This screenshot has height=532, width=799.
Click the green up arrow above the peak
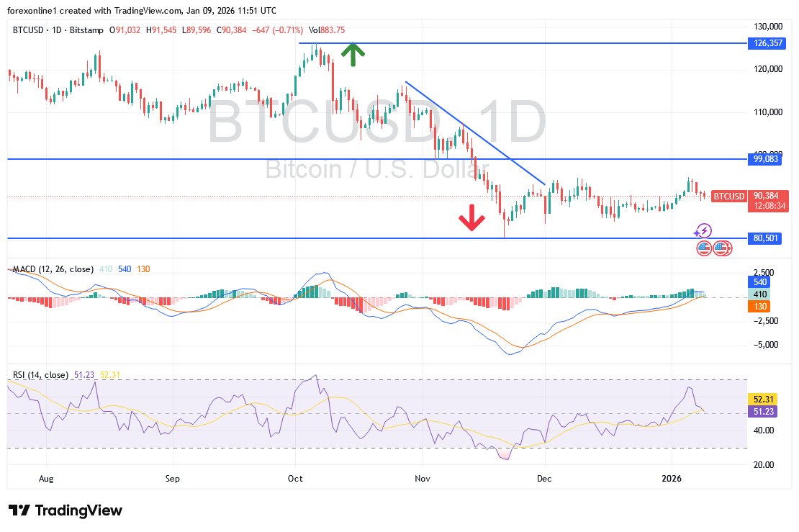pos(353,53)
